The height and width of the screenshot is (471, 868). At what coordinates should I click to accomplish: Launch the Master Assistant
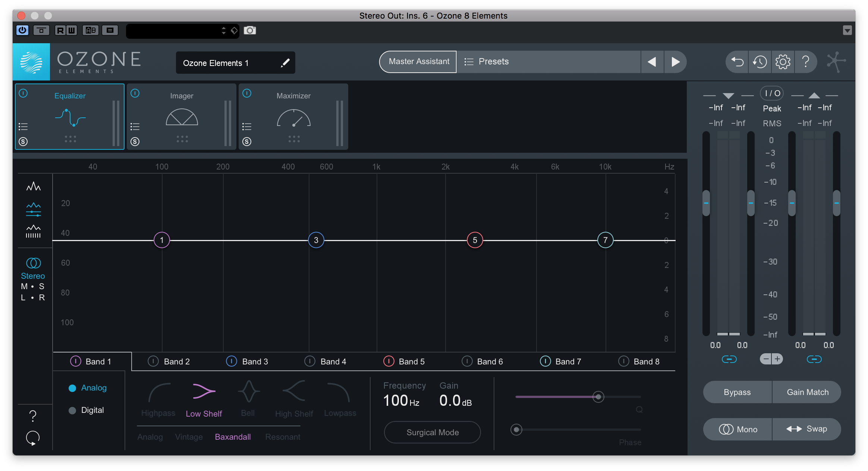point(418,61)
